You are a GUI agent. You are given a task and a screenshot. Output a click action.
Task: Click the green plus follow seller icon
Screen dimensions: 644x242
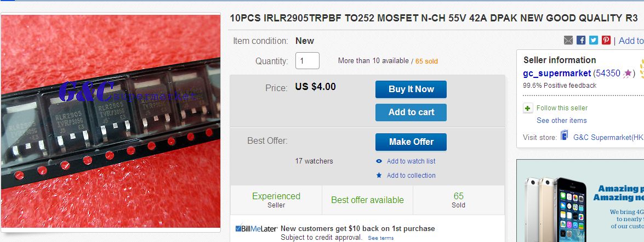(x=528, y=108)
